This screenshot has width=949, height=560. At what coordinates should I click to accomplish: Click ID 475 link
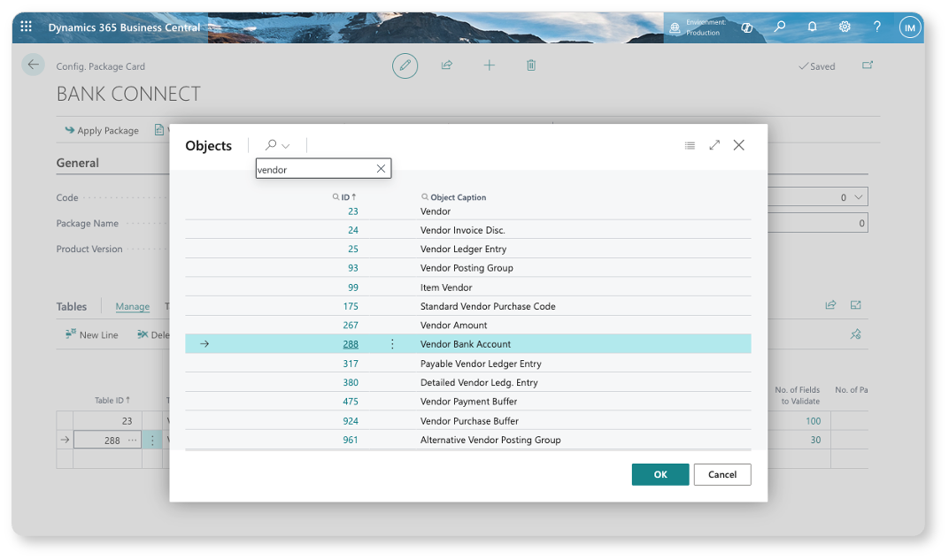click(351, 402)
